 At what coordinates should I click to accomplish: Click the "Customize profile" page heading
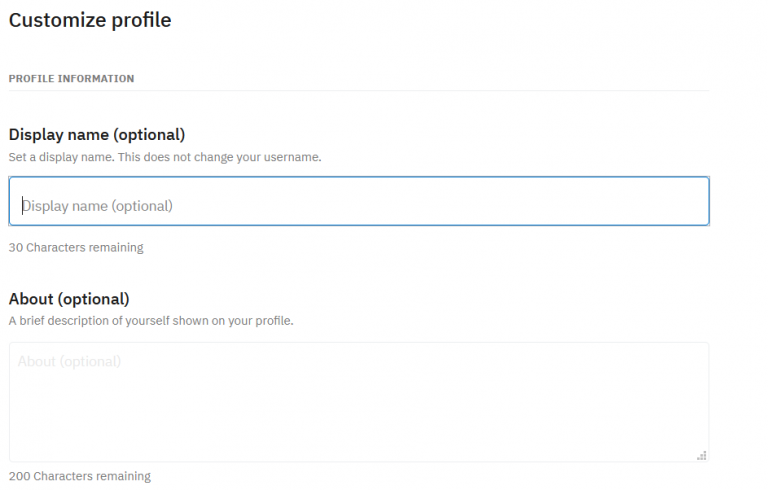(x=90, y=20)
